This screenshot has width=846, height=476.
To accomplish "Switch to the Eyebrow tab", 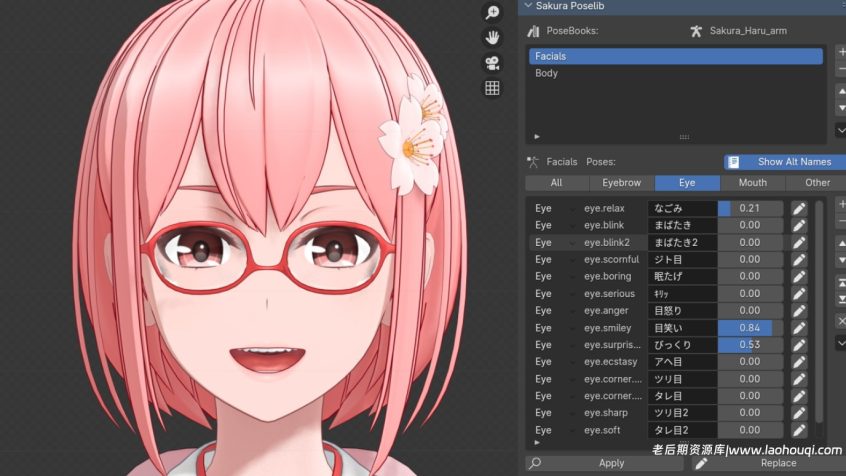I will pyautogui.click(x=622, y=183).
